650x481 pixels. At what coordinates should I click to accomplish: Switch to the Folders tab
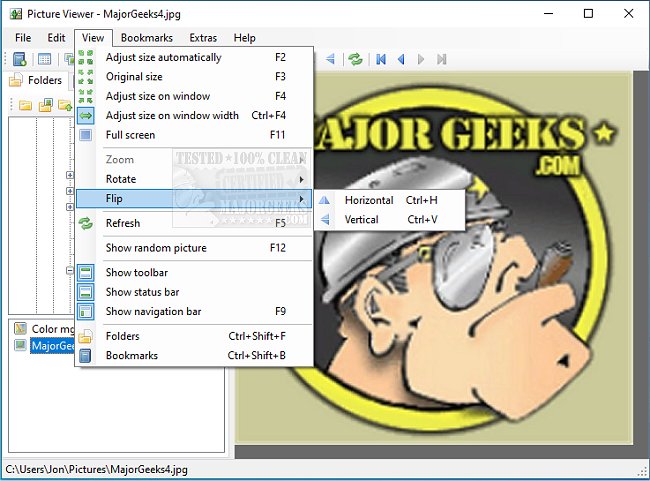36,80
